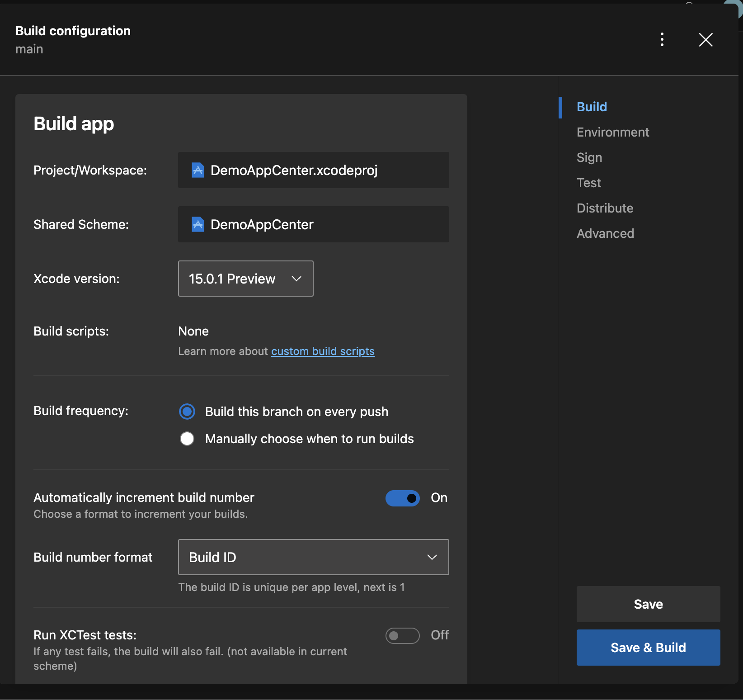
Task: Open the custom build scripts link
Action: (323, 351)
